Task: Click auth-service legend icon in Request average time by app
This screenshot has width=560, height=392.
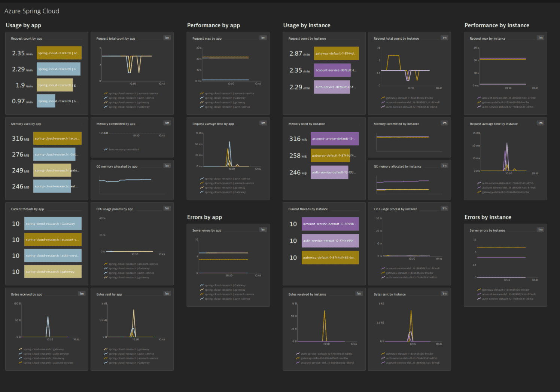Action: point(202,179)
